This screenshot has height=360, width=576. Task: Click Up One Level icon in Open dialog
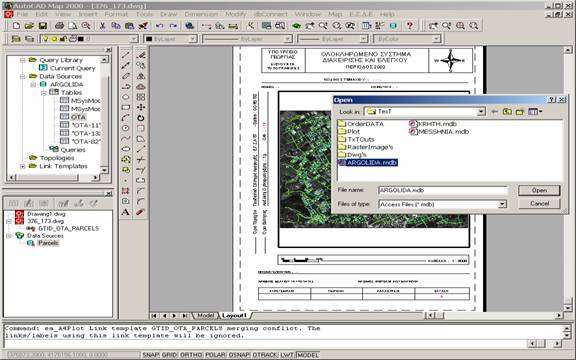coord(507,111)
